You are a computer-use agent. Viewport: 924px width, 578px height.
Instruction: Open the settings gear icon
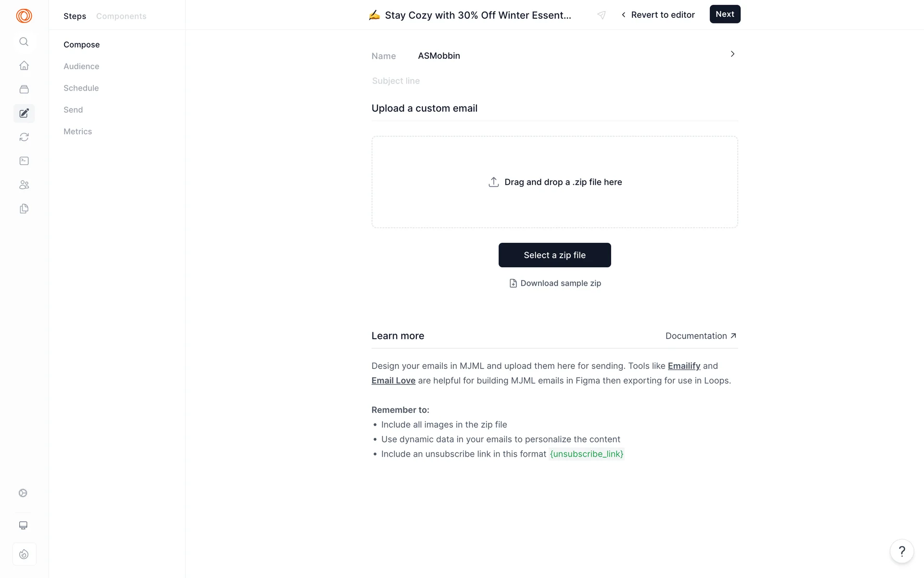tap(23, 493)
